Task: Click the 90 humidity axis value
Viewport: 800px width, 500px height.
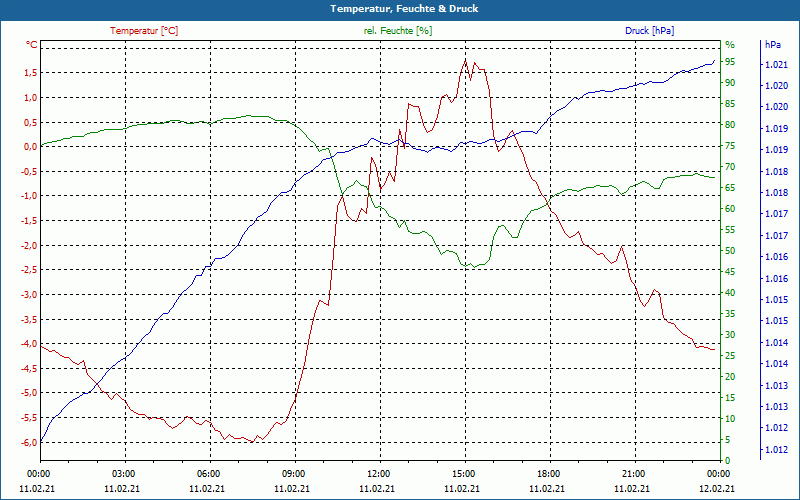Action: (730, 83)
